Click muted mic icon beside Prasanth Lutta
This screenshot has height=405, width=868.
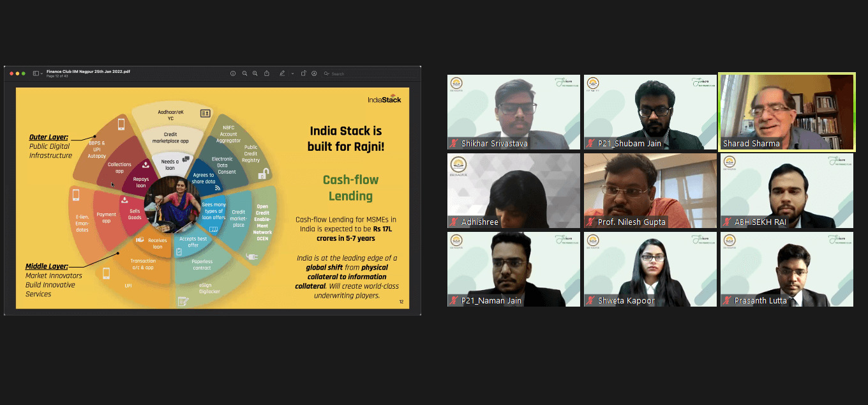coord(728,301)
